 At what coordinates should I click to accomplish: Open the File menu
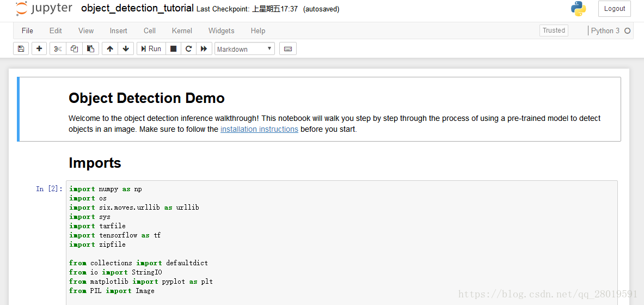[x=27, y=31]
